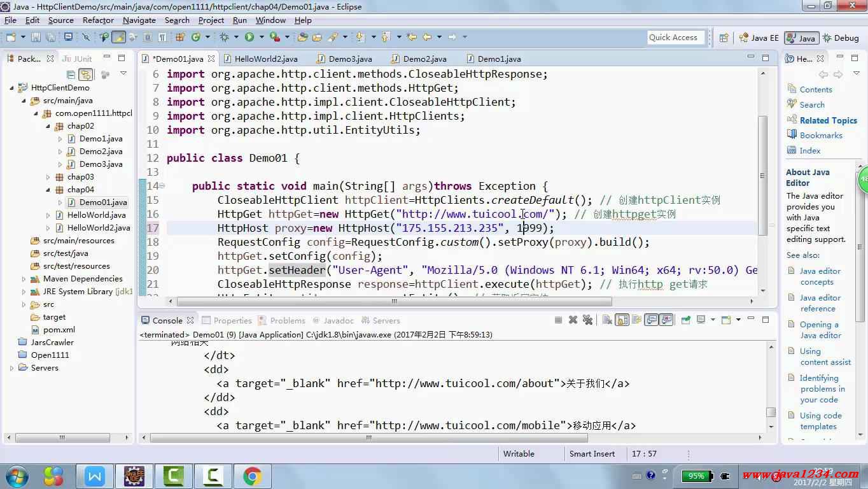Toggle Show Console When Standard Error Changes
The height and width of the screenshot is (489, 868).
(x=666, y=320)
